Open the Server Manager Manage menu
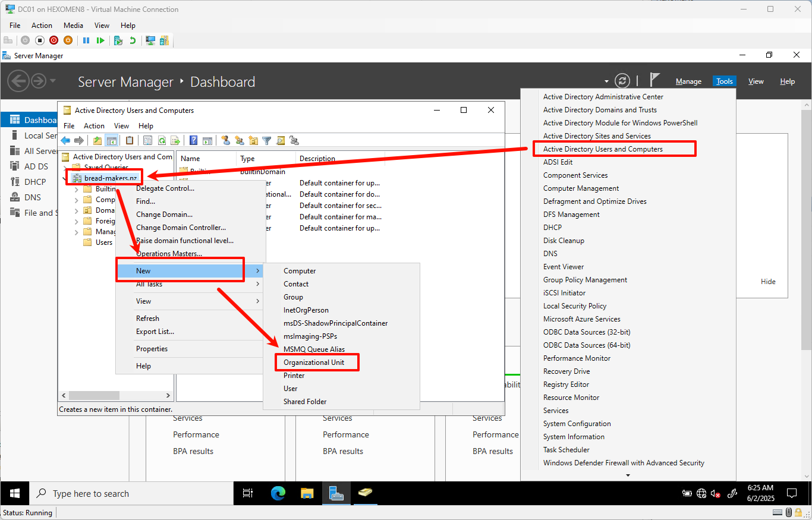812x520 pixels. pyautogui.click(x=688, y=81)
